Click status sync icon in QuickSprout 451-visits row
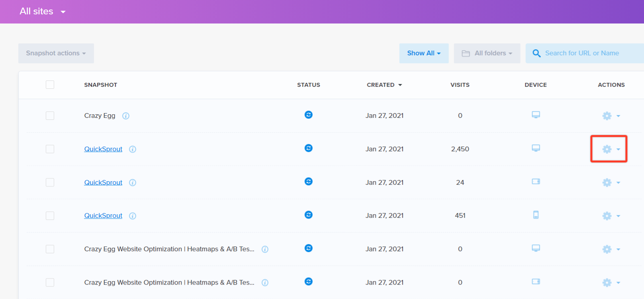 [309, 215]
